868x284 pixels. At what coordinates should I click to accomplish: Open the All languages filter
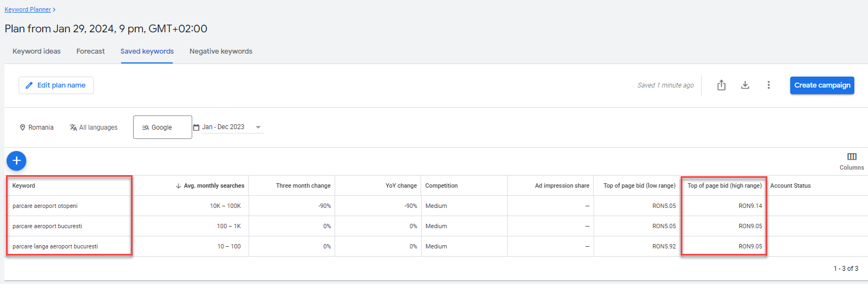coord(94,127)
